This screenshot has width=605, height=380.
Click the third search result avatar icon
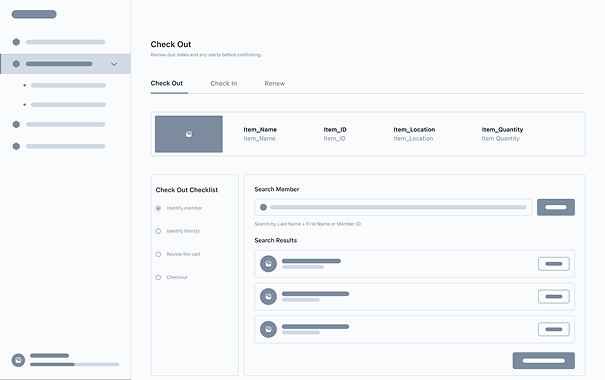(269, 329)
